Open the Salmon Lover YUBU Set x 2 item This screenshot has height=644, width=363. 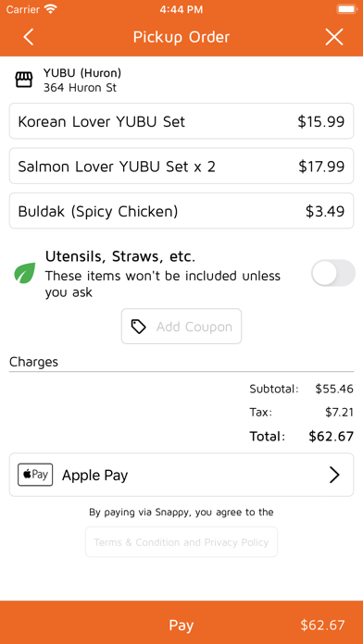pos(181,166)
